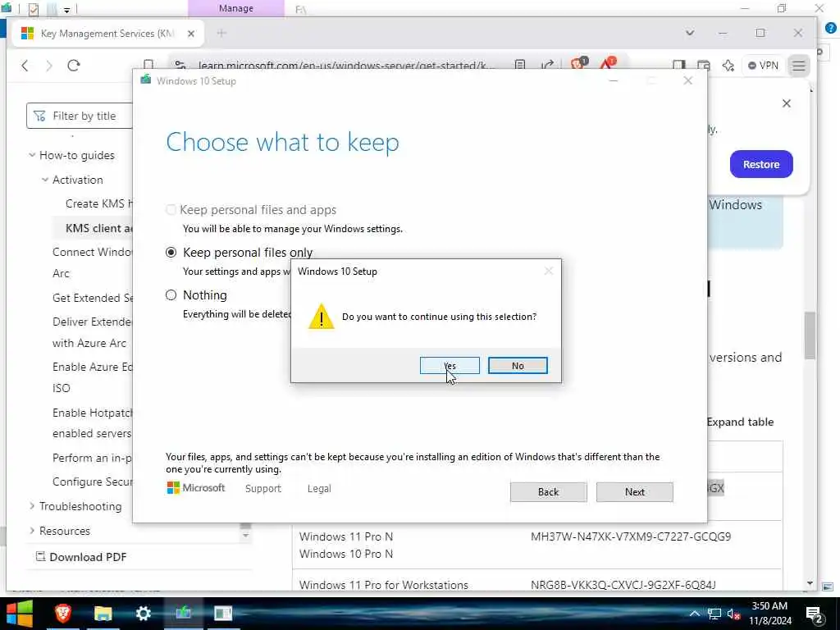The image size is (840, 630).
Task: Dismiss the restore prompt with X
Action: (786, 103)
